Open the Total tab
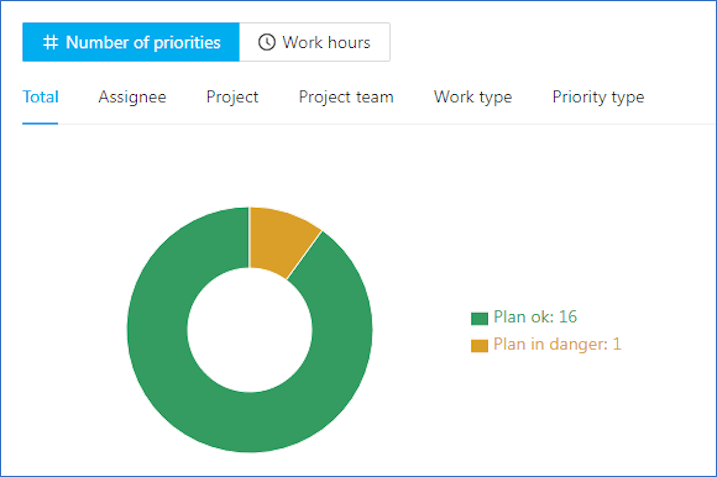Image resolution: width=717 pixels, height=477 pixels. click(x=41, y=97)
